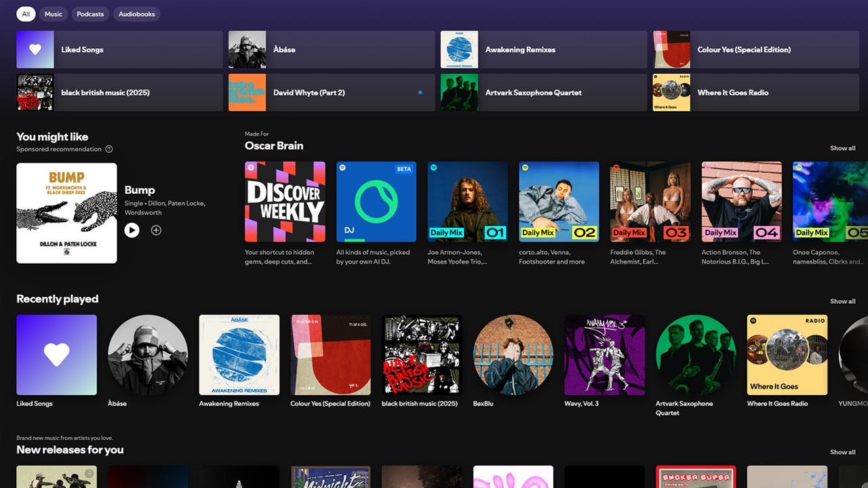The width and height of the screenshot is (868, 488).
Task: Enable the Podcasts filter chip
Action: pos(90,14)
